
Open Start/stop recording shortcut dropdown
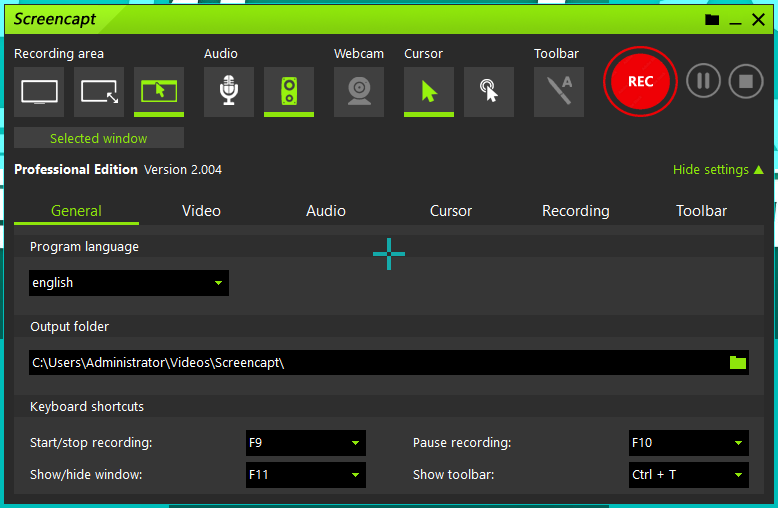(x=306, y=443)
